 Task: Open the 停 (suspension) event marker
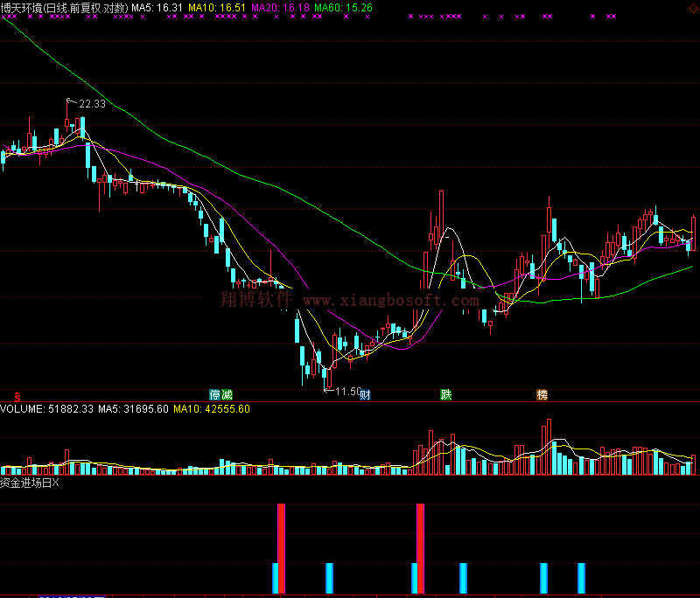tap(214, 394)
